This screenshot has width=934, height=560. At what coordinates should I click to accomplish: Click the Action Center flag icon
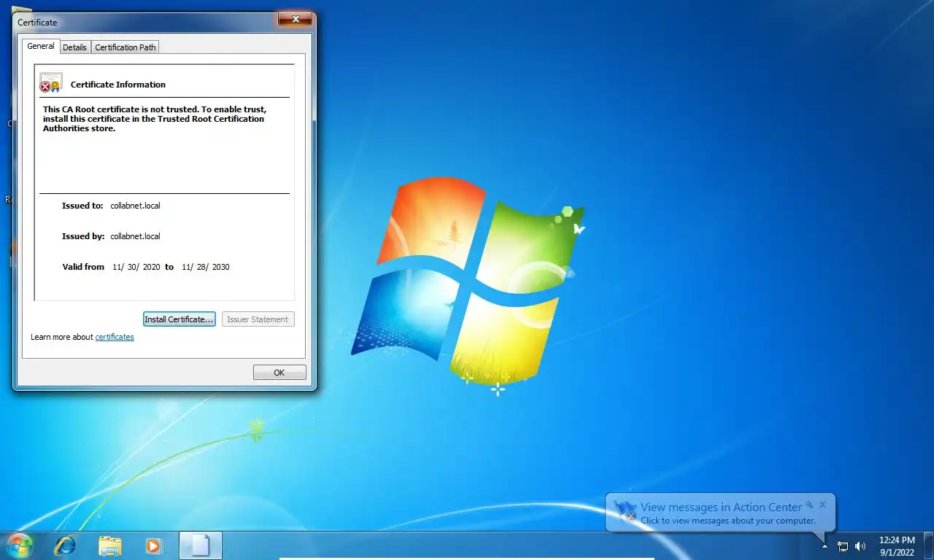coord(625,510)
